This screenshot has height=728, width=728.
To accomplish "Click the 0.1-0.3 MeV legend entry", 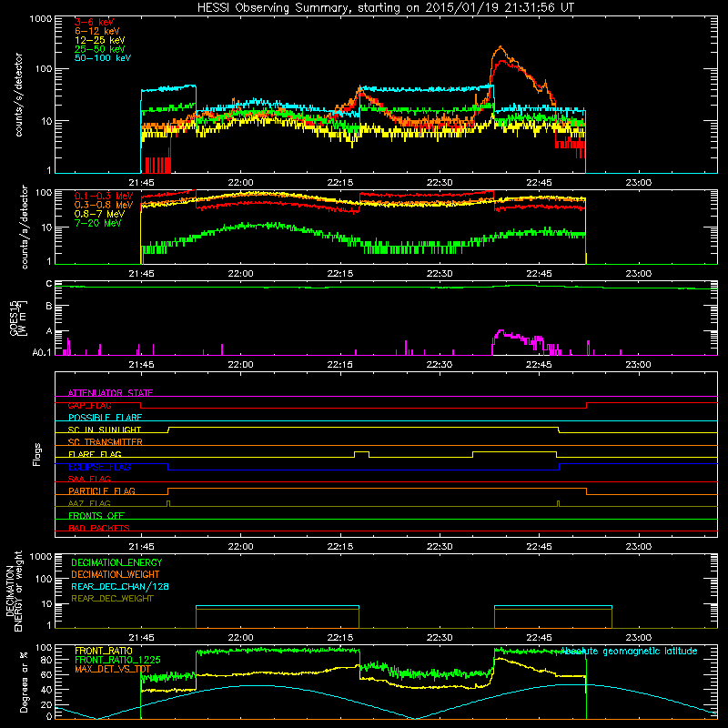I will [x=104, y=196].
